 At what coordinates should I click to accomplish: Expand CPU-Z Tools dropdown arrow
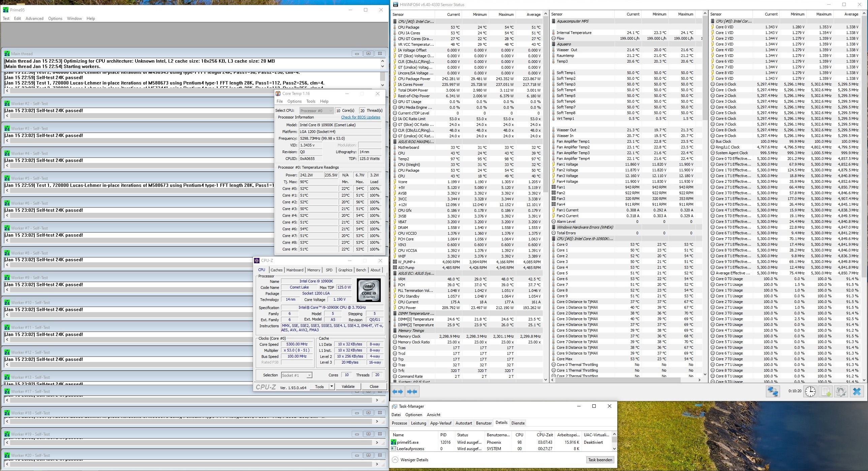click(332, 386)
